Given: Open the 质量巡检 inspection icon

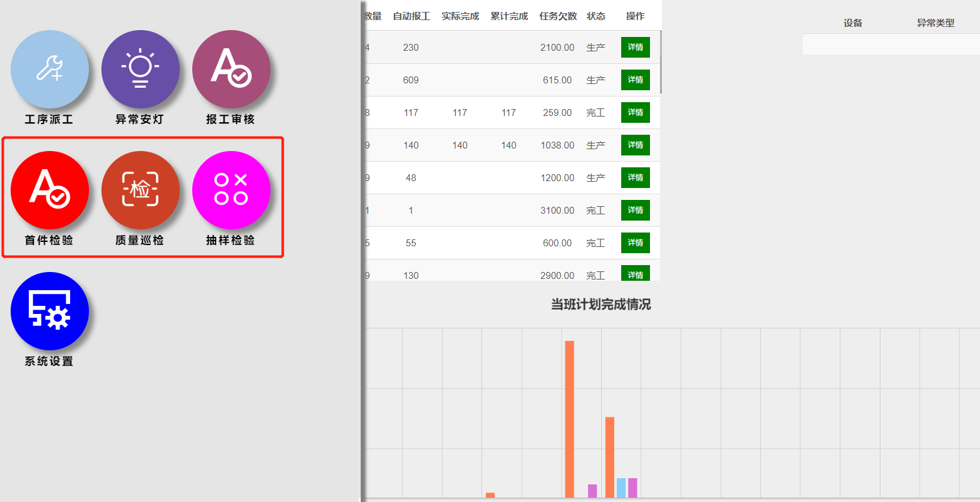Looking at the screenshot, I should (x=140, y=190).
